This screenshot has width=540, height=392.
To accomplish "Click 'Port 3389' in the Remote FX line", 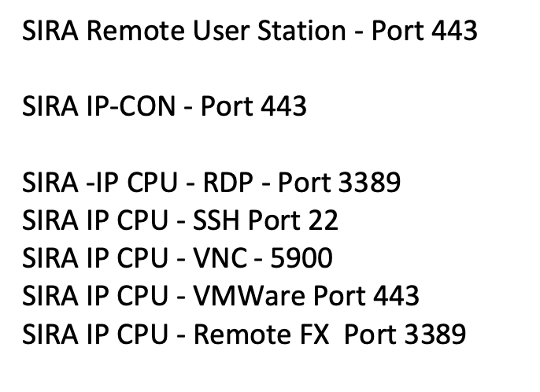I will click(x=405, y=334).
